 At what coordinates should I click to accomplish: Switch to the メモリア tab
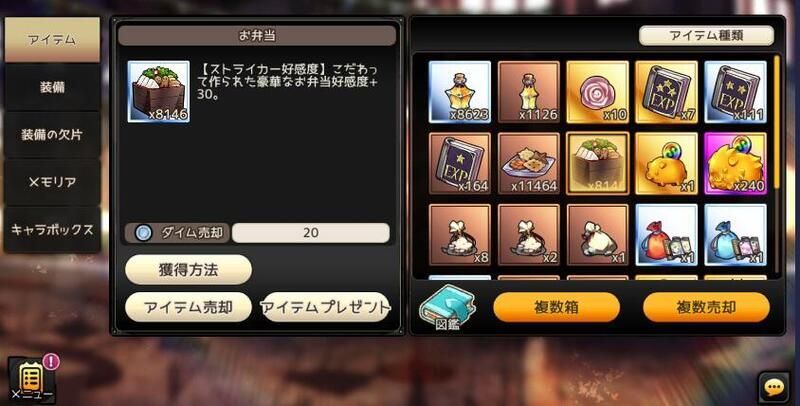[x=52, y=182]
